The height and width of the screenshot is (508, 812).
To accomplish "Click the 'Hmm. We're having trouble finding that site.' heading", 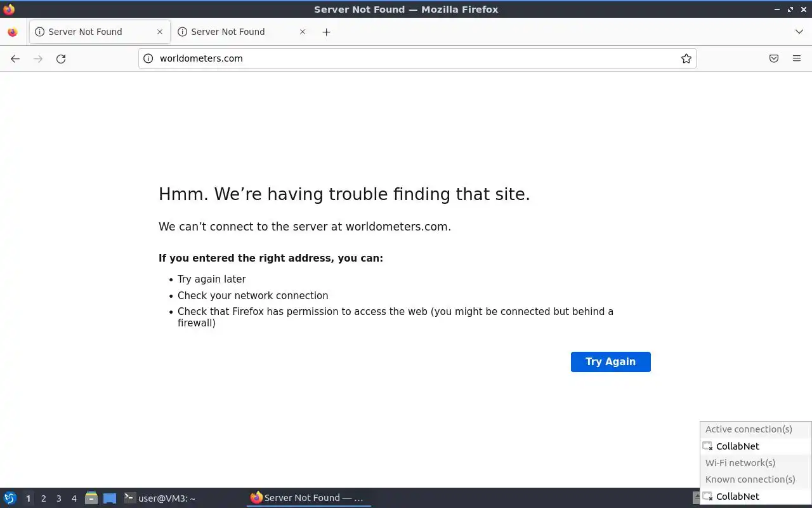I will [x=344, y=194].
